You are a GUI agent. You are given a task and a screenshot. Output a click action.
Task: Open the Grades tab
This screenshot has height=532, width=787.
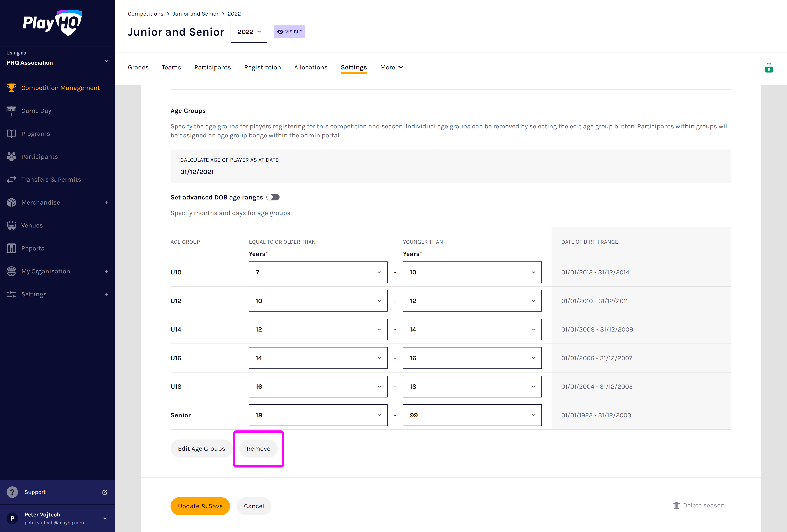[x=138, y=67]
